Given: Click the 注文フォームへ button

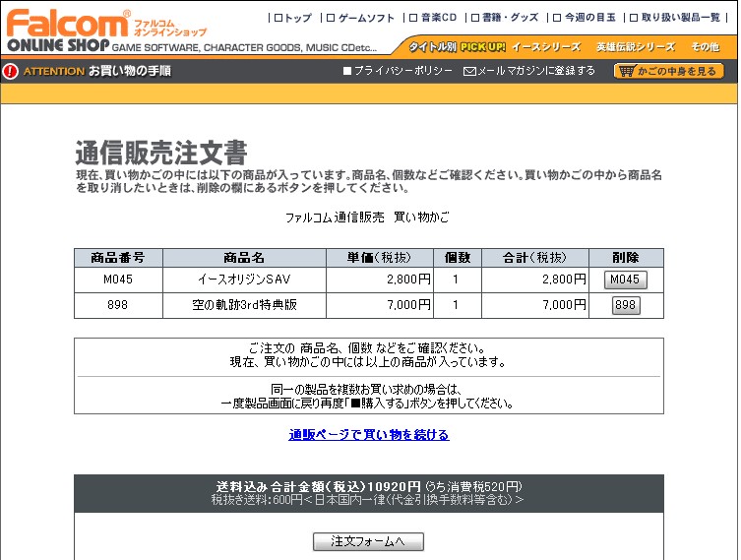Looking at the screenshot, I should pos(368,541).
